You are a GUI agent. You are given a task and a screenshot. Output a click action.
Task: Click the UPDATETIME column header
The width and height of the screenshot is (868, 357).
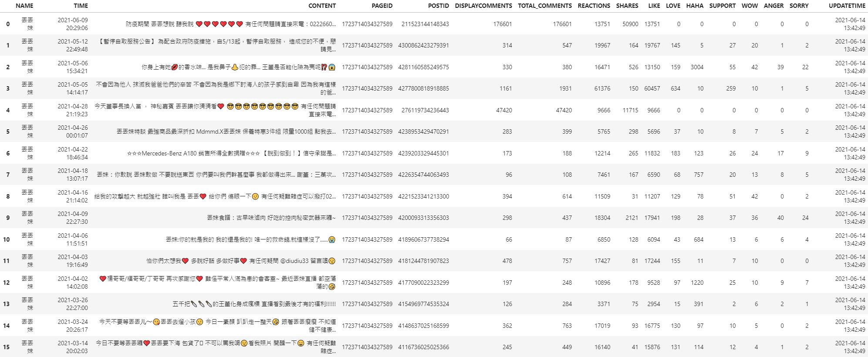coord(847,6)
